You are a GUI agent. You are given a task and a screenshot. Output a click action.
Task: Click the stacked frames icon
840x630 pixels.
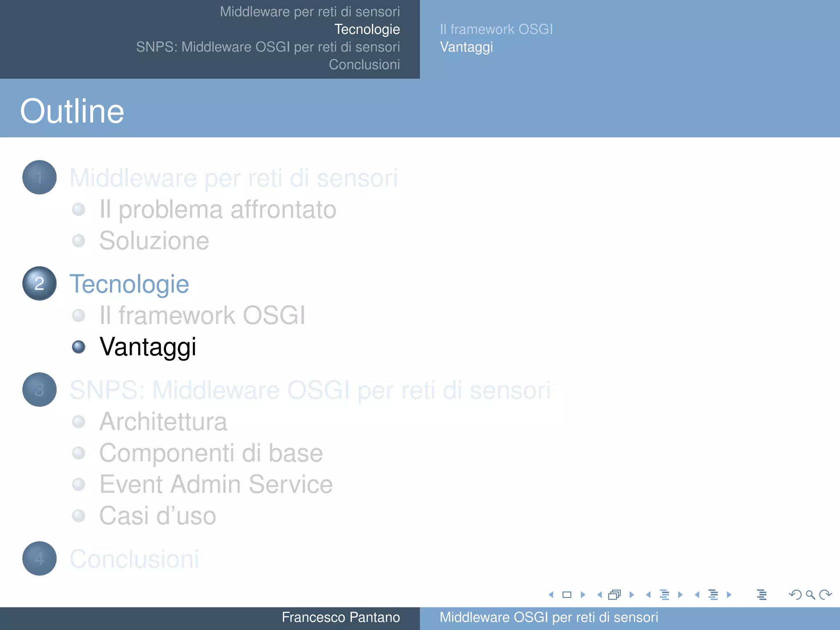point(614,594)
